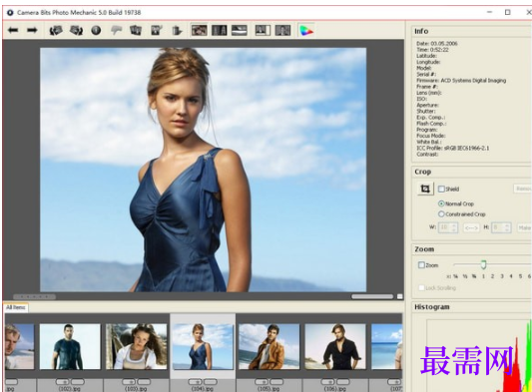Screen dimensions: 532x392
Task: Click the Date: 03.05.2006 info line
Action: (x=437, y=44)
